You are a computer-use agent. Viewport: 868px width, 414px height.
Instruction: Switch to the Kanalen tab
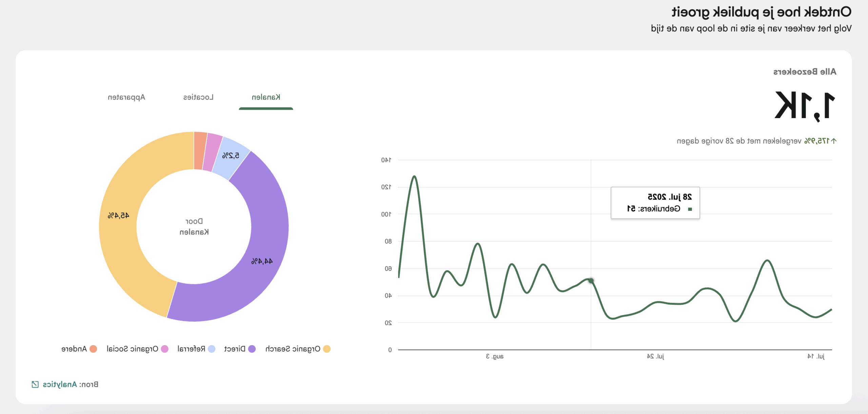pyautogui.click(x=266, y=97)
